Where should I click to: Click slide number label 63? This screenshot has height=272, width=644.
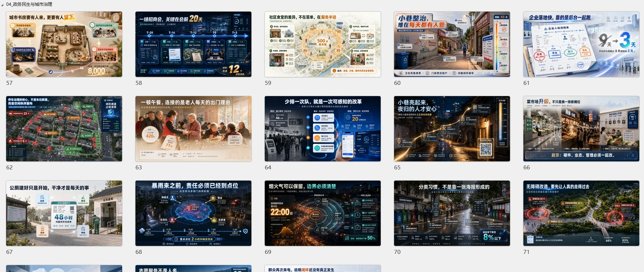coord(139,168)
